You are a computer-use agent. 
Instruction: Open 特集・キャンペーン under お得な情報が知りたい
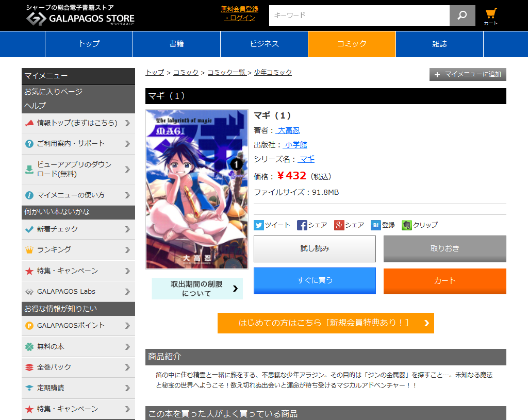[x=78, y=409]
